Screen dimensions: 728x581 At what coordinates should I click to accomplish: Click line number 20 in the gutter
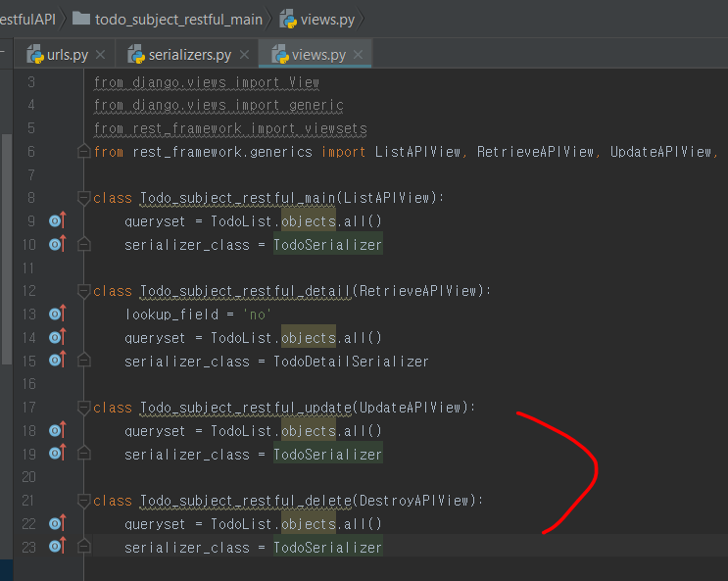[28, 477]
